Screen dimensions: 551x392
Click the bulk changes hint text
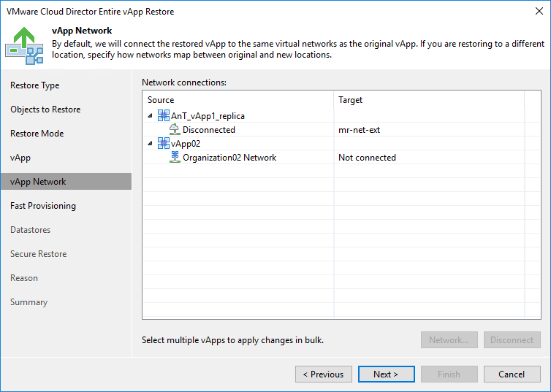click(232, 340)
